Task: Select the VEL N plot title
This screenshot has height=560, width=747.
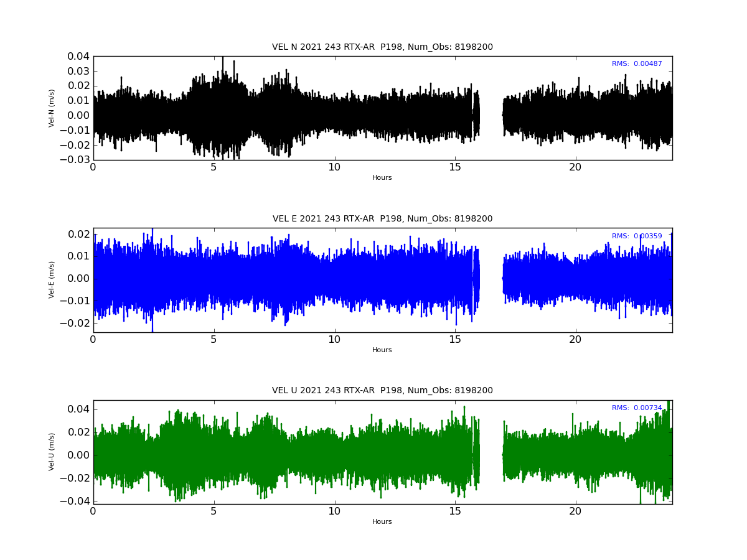Action: pos(382,47)
